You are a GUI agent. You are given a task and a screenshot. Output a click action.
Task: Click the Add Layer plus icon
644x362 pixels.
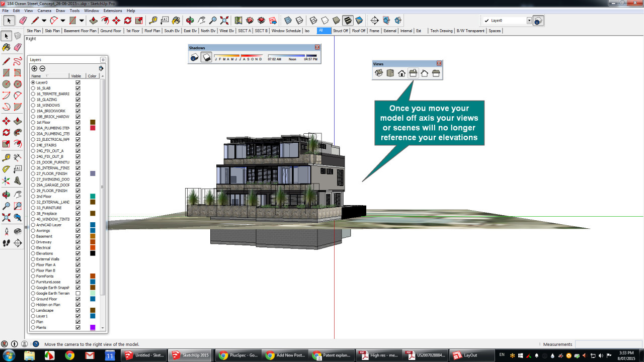click(x=34, y=68)
